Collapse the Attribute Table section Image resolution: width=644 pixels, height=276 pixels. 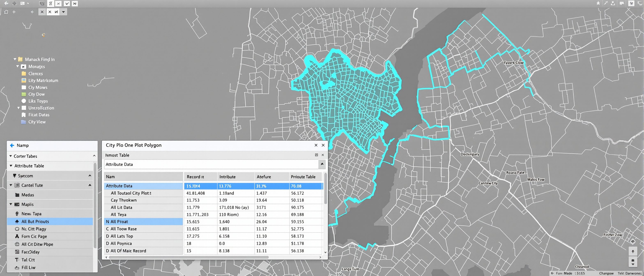[11, 166]
